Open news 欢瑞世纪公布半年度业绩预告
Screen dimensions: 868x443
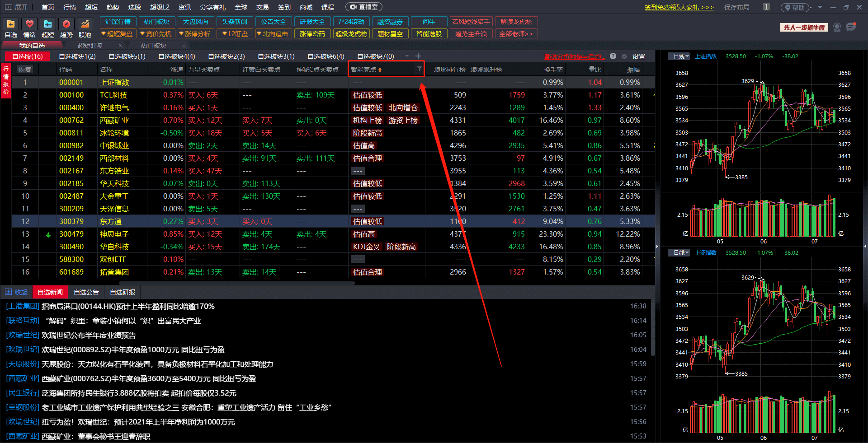tap(89, 336)
